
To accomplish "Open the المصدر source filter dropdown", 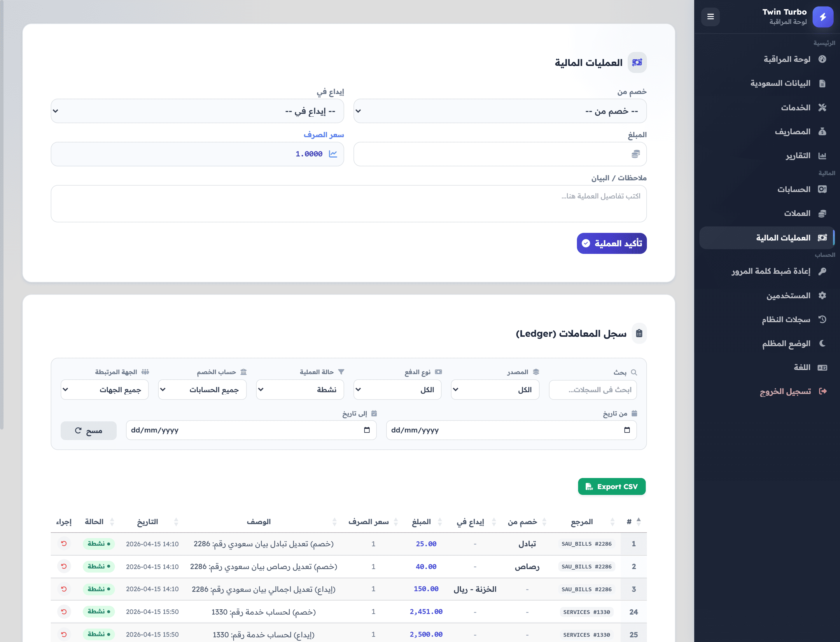I will (495, 390).
